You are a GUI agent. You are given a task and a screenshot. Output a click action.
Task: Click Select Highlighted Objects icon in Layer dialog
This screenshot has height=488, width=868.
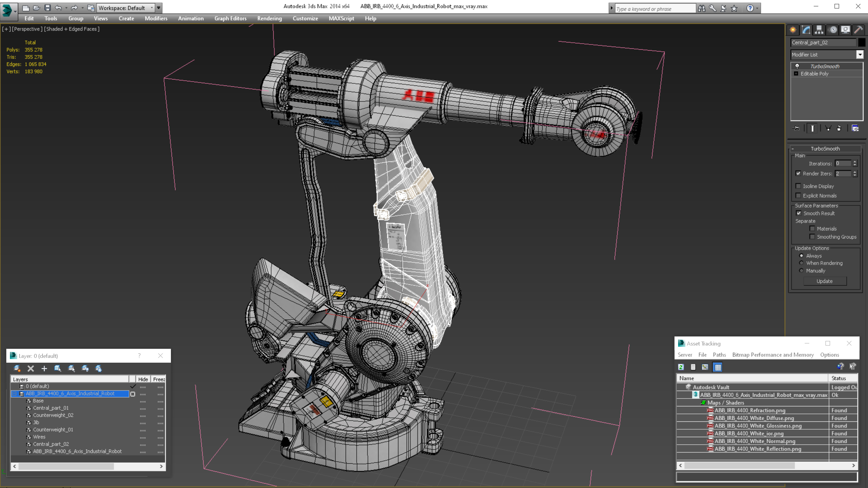58,368
